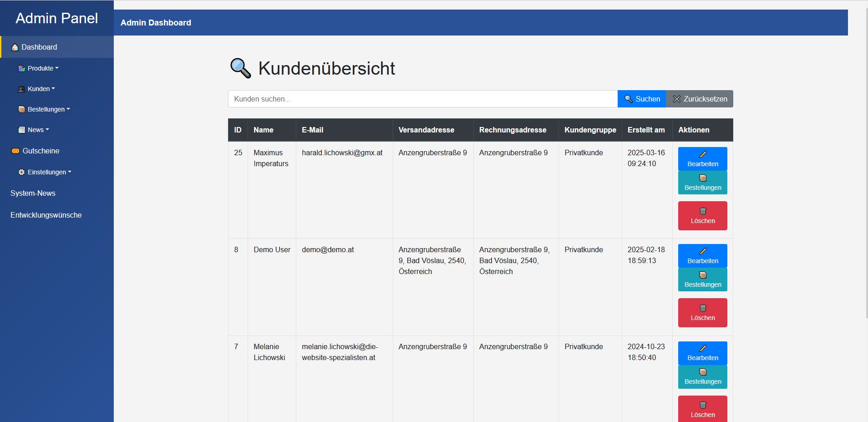Expand the Produkte dropdown menu
The height and width of the screenshot is (422, 868).
click(43, 68)
